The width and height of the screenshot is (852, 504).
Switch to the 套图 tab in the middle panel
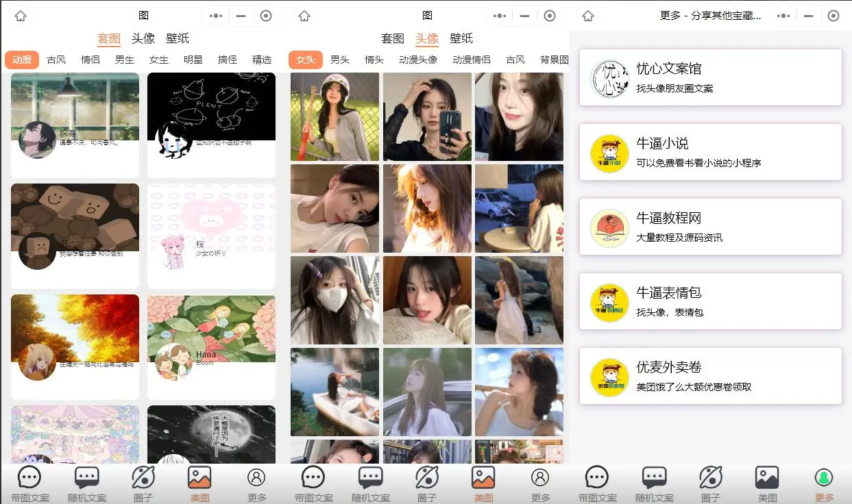(393, 38)
